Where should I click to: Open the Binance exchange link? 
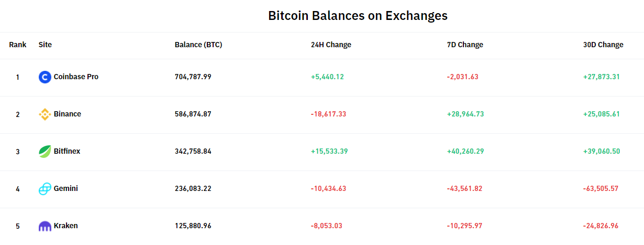point(68,114)
